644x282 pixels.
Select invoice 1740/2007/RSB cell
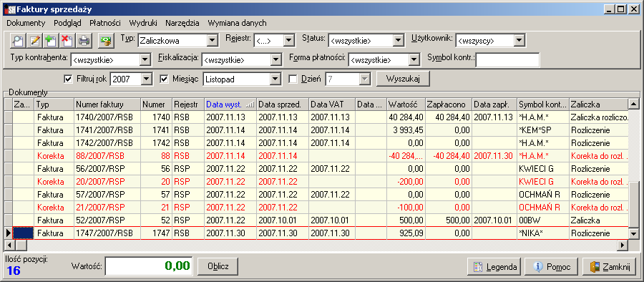tap(107, 117)
